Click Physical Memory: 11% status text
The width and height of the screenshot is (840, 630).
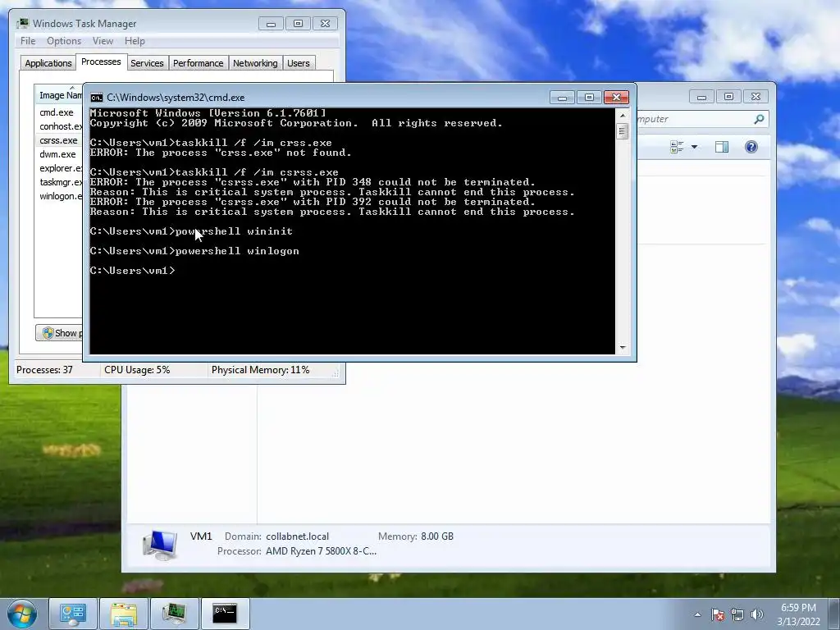click(x=260, y=370)
